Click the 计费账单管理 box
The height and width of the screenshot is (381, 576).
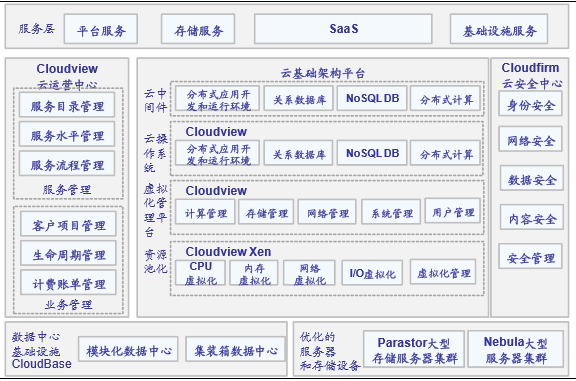click(68, 283)
